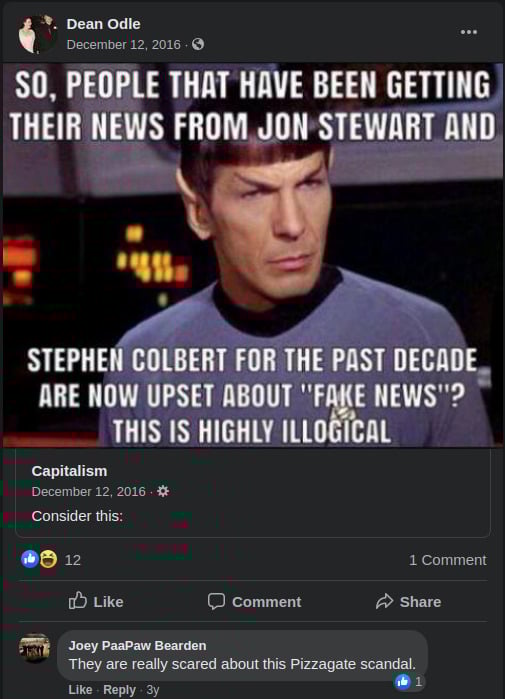
Task: Click the laughing Haha reaction icon
Action: coord(48,559)
